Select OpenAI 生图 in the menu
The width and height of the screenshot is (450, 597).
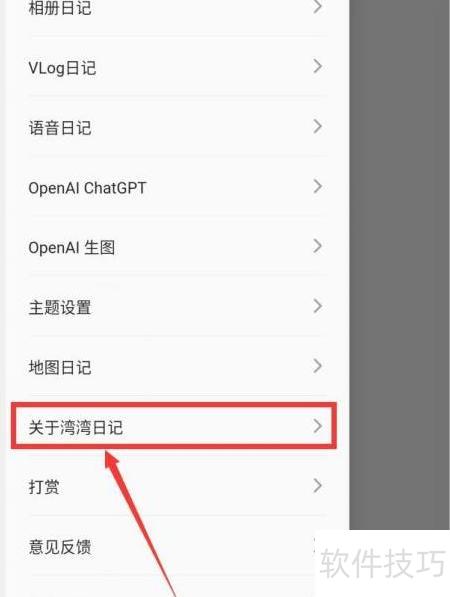pyautogui.click(x=177, y=247)
